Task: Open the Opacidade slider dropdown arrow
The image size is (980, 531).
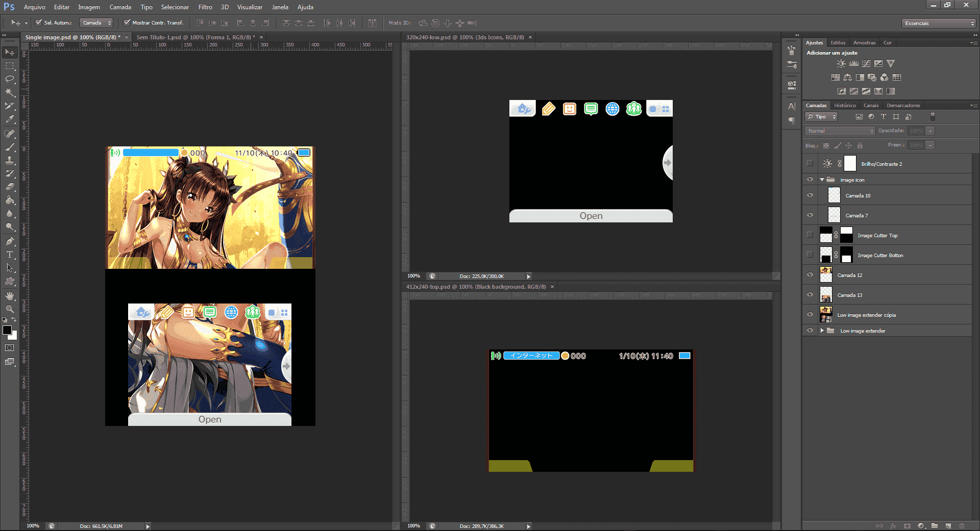Action: tap(930, 131)
